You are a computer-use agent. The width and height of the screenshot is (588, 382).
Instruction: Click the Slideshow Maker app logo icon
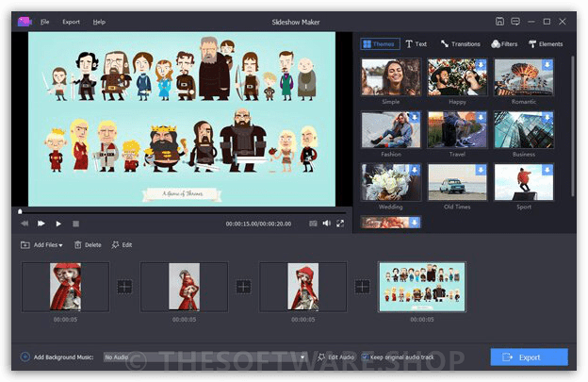[24, 22]
